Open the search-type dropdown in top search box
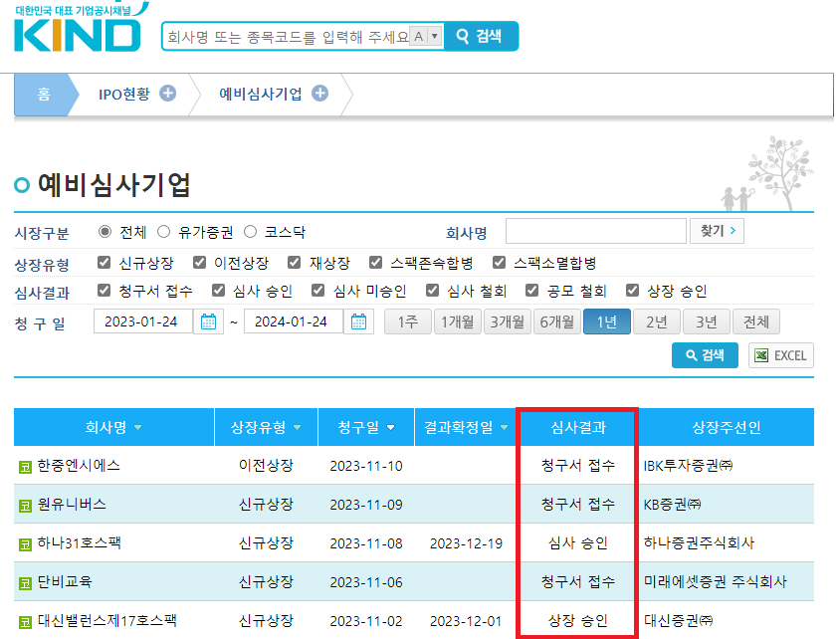The width and height of the screenshot is (840, 639). (x=426, y=37)
